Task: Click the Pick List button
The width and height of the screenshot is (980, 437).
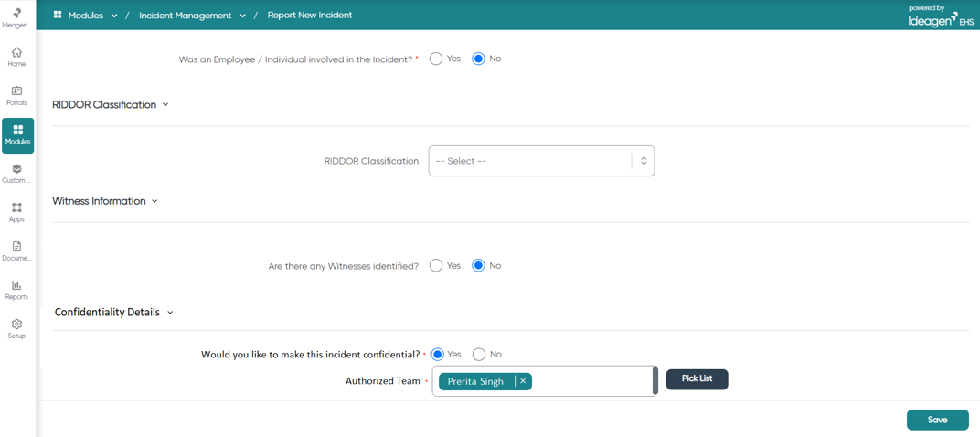Action: coord(697,378)
